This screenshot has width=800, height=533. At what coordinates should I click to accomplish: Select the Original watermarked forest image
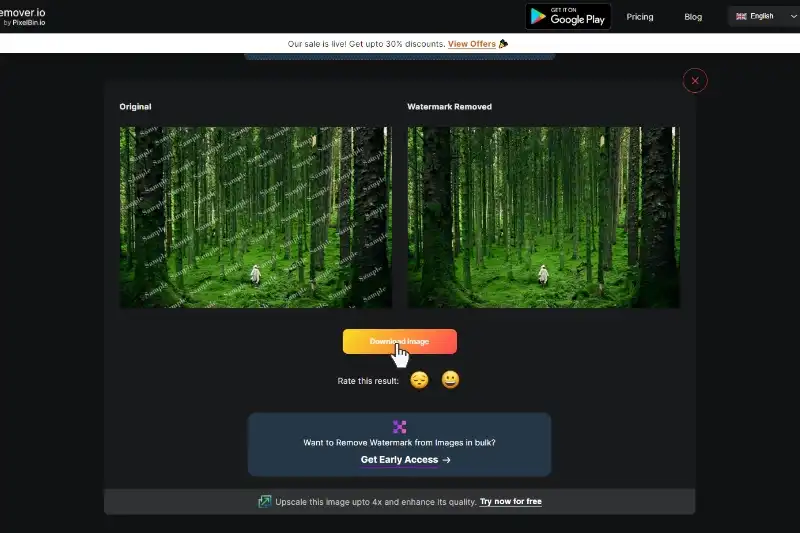pos(256,217)
